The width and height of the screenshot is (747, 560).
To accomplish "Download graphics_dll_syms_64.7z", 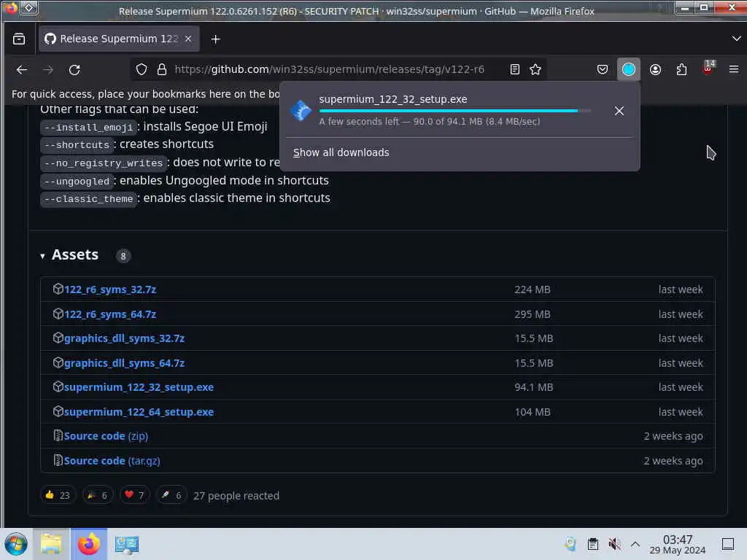I will coord(124,363).
